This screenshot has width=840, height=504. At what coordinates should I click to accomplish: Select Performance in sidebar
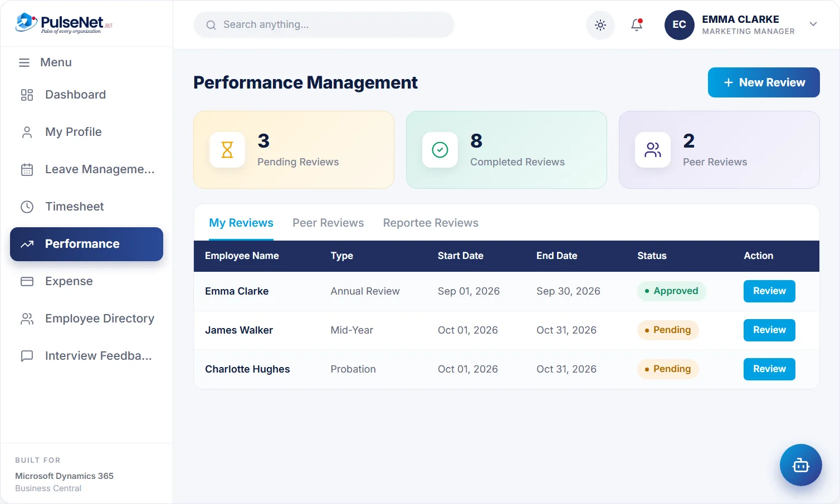tap(86, 244)
